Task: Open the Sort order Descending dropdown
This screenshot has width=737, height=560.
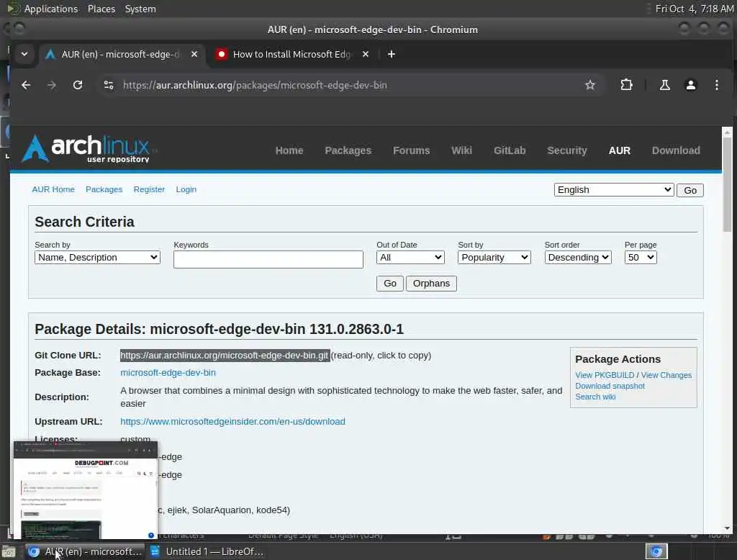Action: [x=578, y=258]
